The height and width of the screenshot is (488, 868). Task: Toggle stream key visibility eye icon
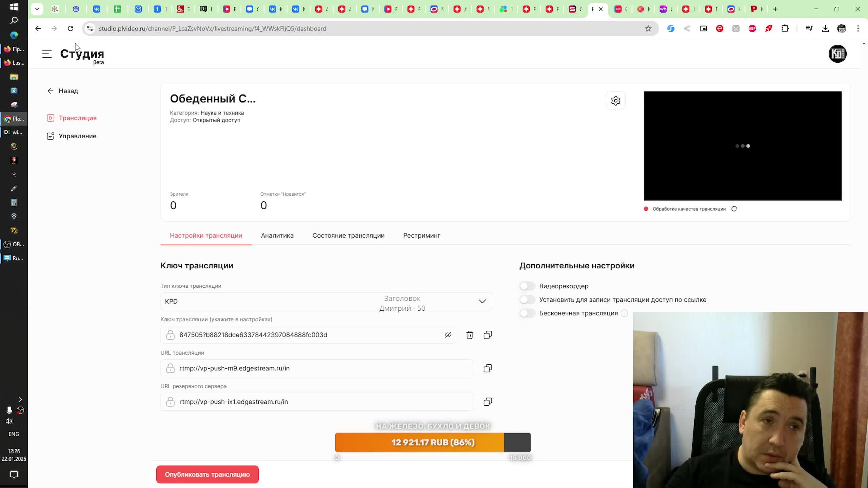click(x=448, y=335)
